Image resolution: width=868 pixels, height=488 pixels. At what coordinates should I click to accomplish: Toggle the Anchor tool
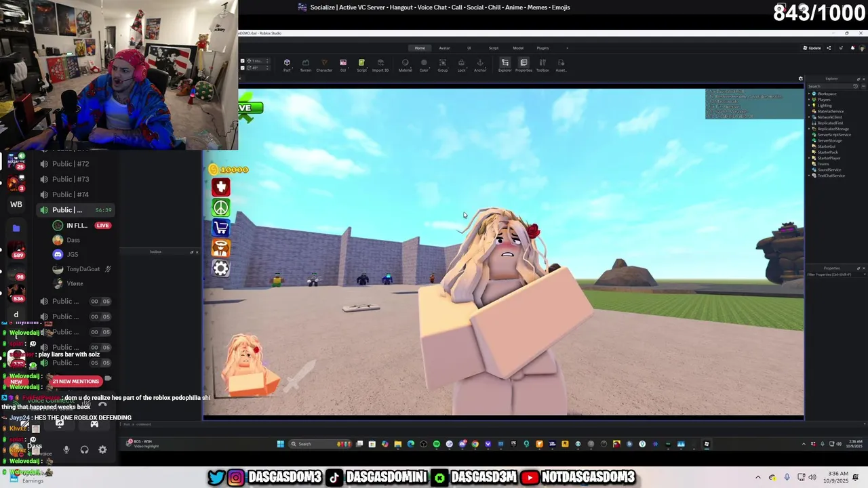(x=480, y=64)
